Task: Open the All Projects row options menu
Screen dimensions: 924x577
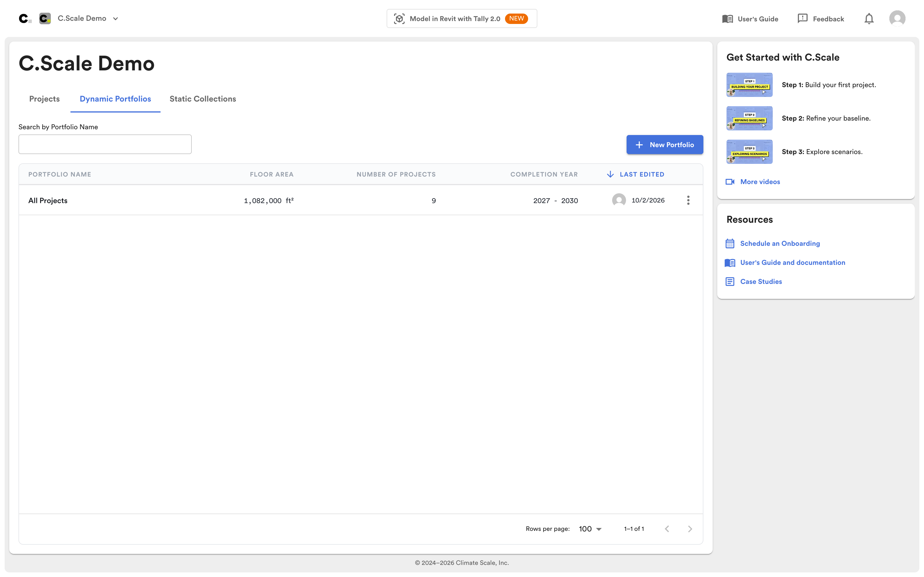Action: tap(688, 200)
